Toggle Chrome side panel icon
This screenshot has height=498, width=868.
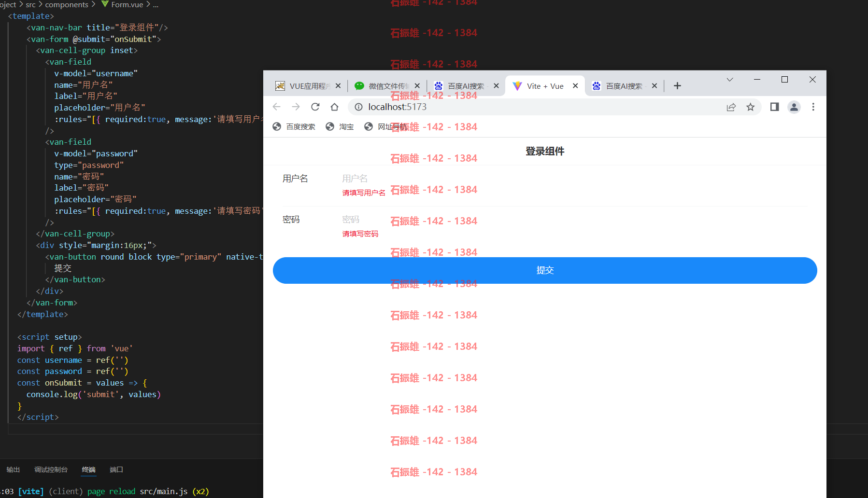pyautogui.click(x=774, y=107)
